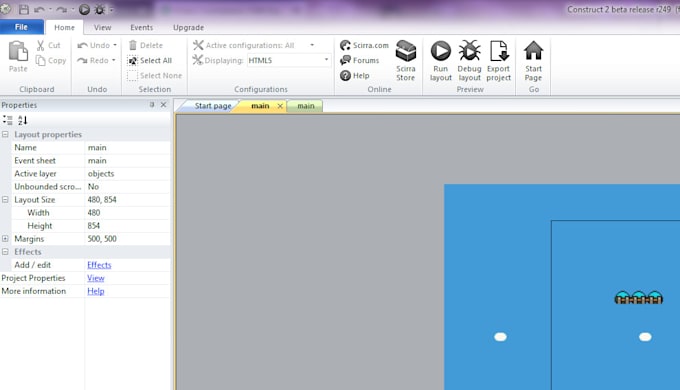Screen dimensions: 680x390
Task: Open the Redo history dropdown arrow
Action: (x=114, y=60)
